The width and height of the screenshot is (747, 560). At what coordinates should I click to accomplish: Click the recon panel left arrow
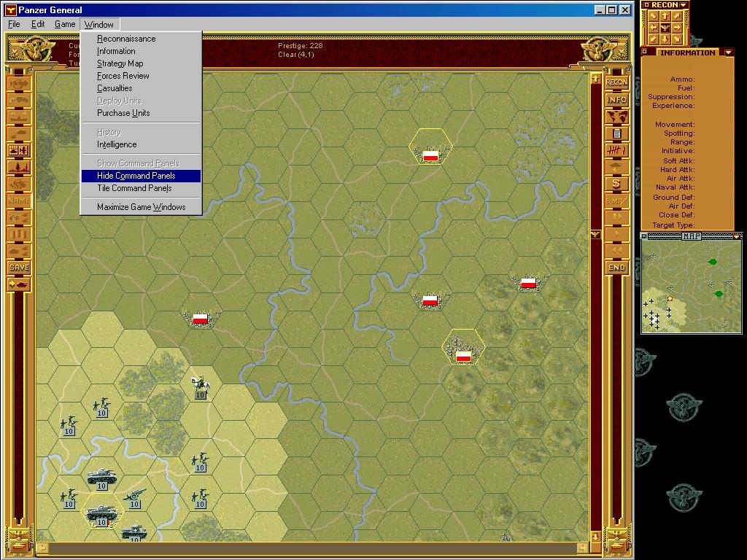[654, 28]
